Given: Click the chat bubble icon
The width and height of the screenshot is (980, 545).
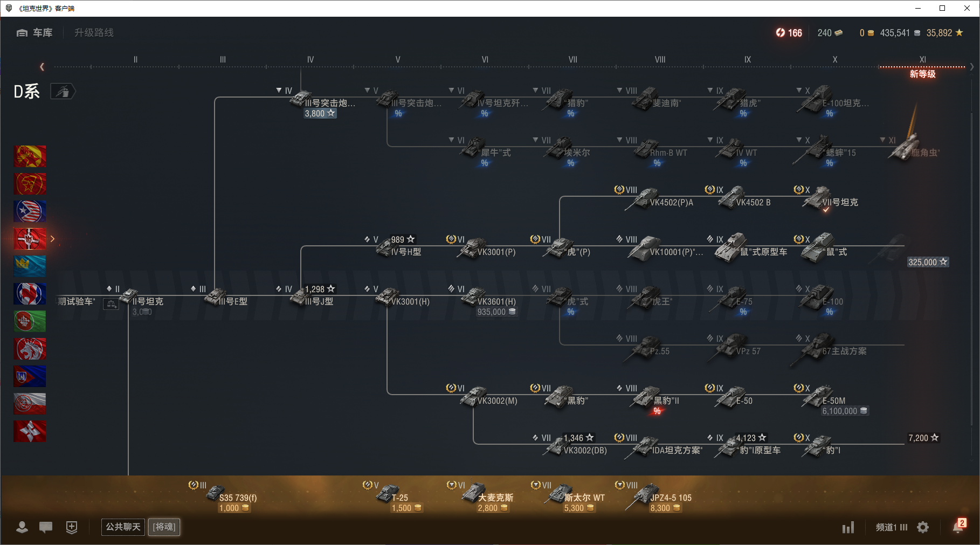Looking at the screenshot, I should [46, 527].
